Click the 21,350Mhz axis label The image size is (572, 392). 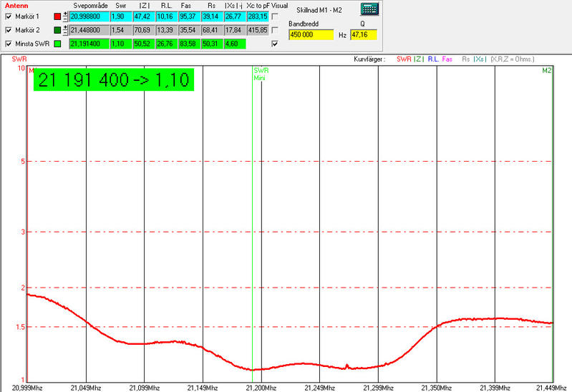(436, 388)
